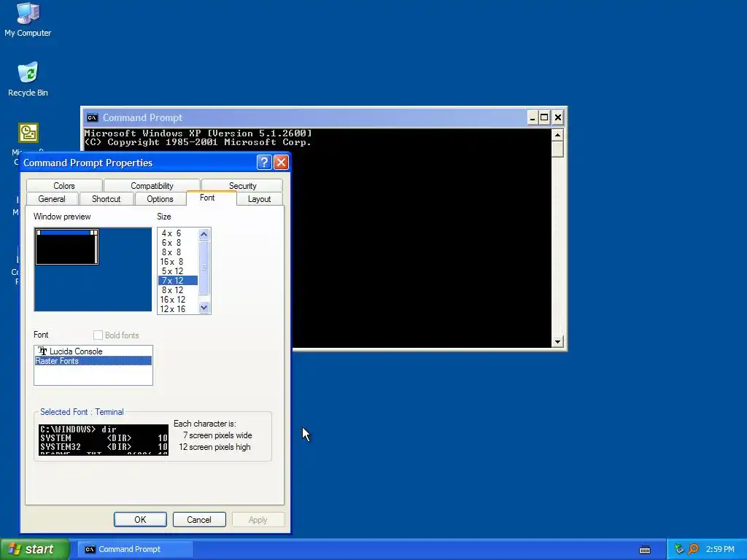The width and height of the screenshot is (747, 560).
Task: Switch to the Options tab
Action: click(x=160, y=198)
